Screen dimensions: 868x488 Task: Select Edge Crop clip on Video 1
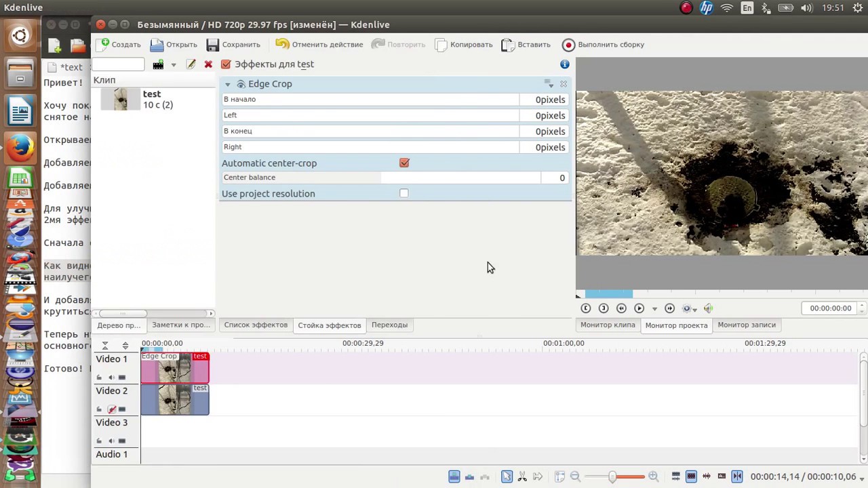(175, 367)
